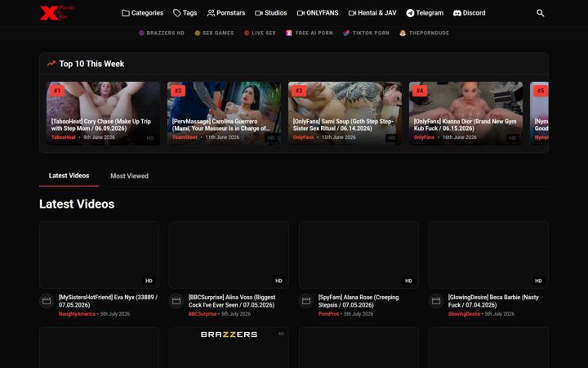This screenshot has height=368, width=588.
Task: Click the studio avatar icon beside BBCSurprise title
Action: [176, 301]
